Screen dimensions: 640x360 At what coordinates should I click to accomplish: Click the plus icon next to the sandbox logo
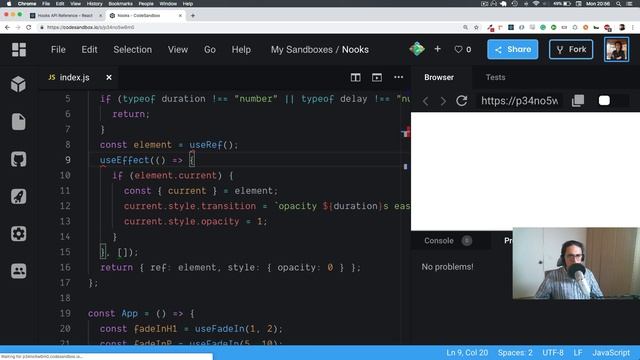437,49
